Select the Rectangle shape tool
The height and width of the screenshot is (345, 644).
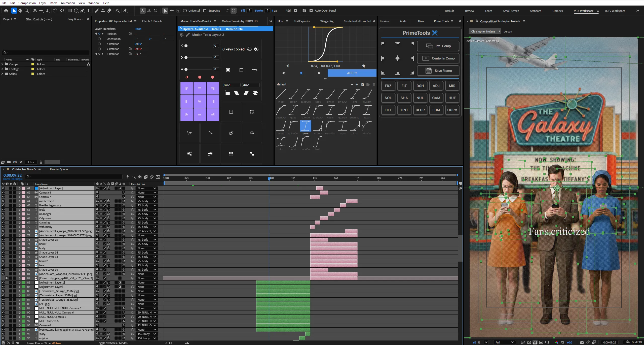(x=70, y=11)
